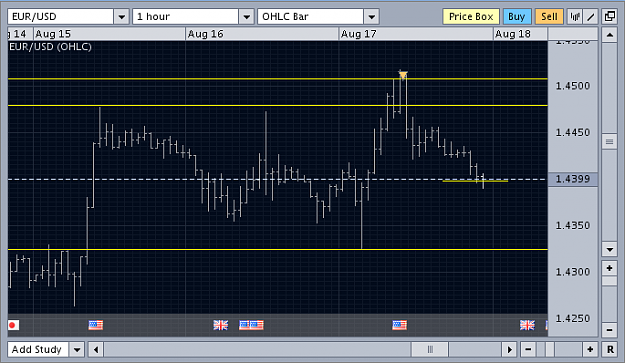Click the orange sell marker triangle on chart

pos(403,75)
